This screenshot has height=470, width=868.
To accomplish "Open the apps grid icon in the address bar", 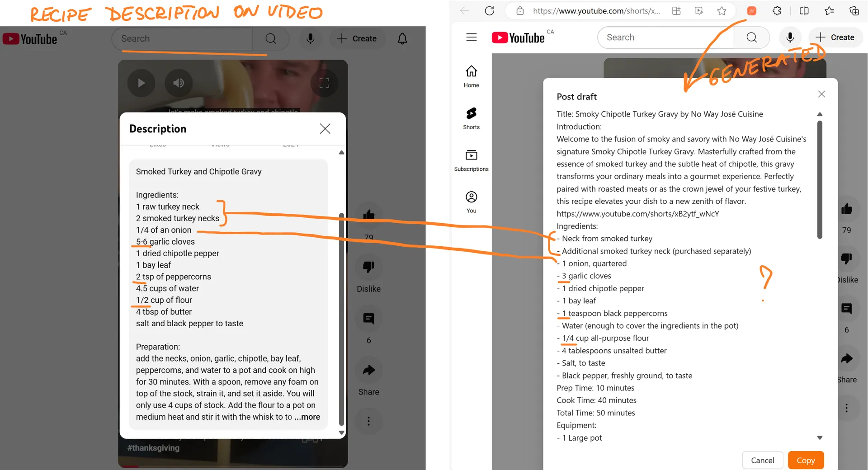I will click(x=676, y=11).
